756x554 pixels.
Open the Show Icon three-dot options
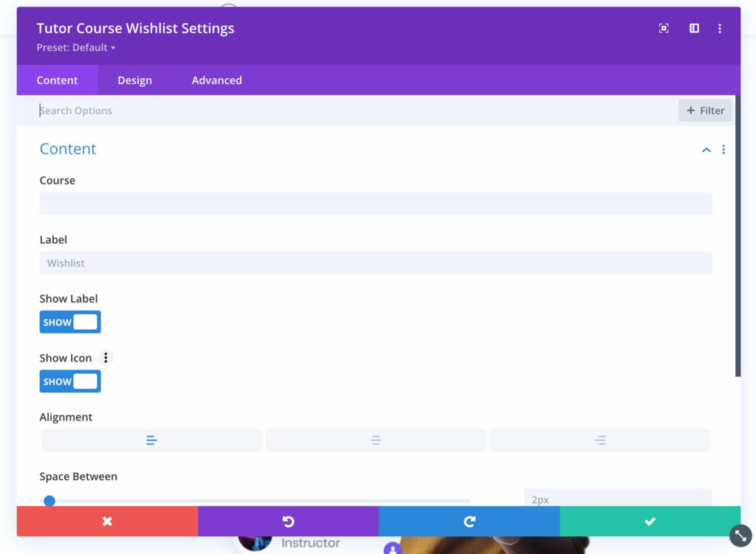pyautogui.click(x=106, y=358)
